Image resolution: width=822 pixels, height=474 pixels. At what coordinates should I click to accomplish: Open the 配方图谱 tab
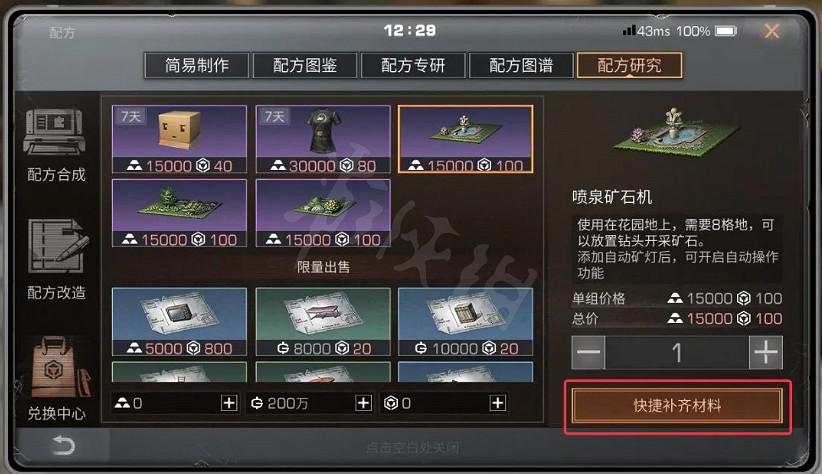521,66
